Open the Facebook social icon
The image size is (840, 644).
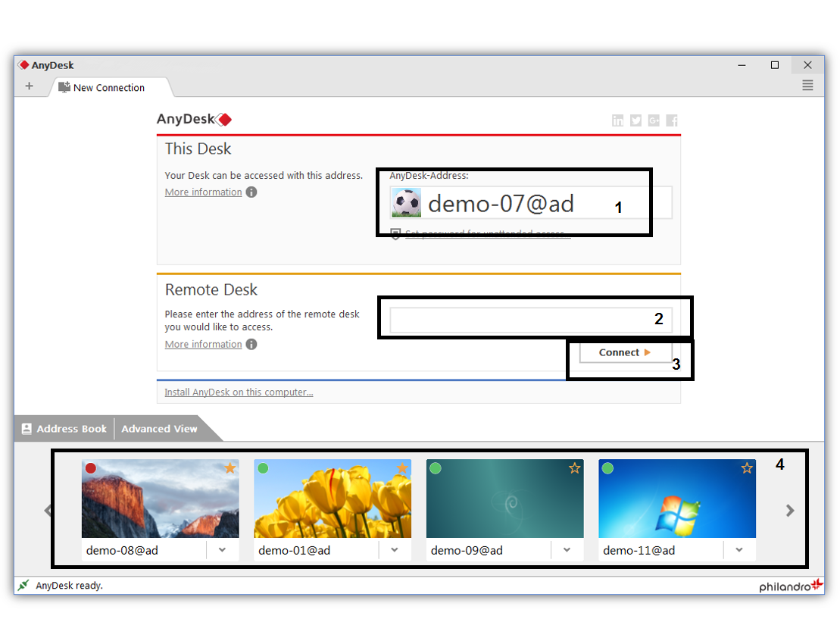tap(672, 120)
